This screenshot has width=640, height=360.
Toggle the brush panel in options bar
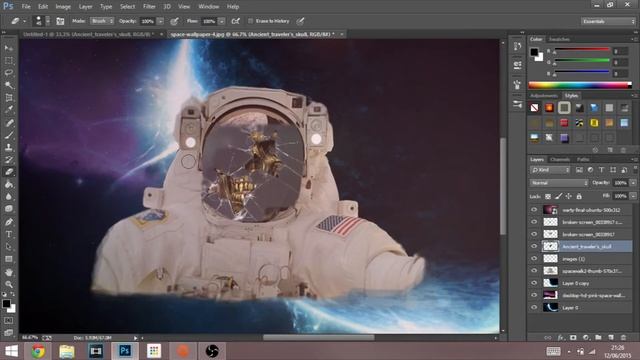tap(60, 21)
